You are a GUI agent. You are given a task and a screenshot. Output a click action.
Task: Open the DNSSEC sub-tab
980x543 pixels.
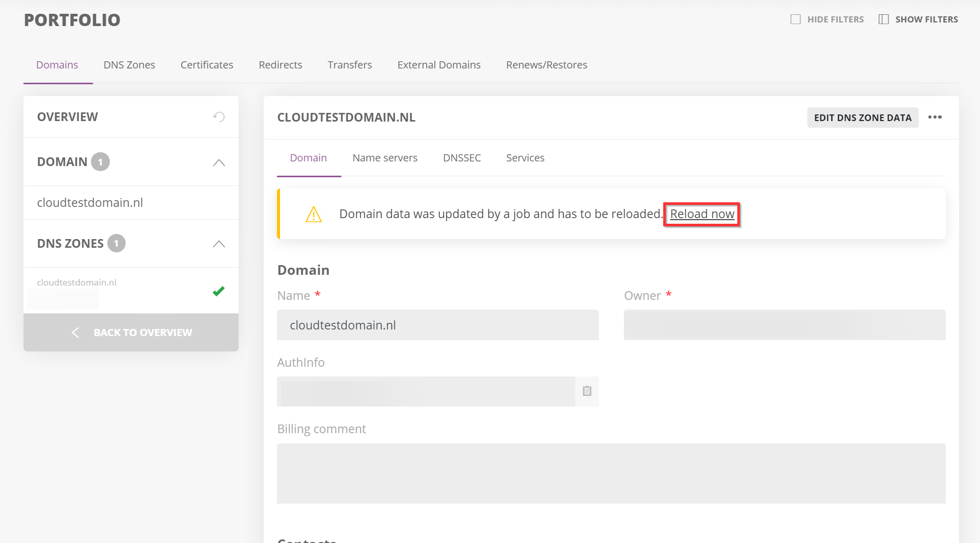(x=462, y=158)
